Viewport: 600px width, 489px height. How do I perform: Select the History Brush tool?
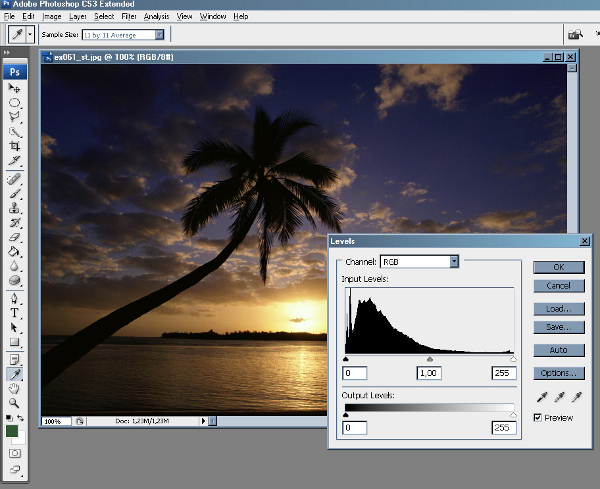(x=15, y=223)
